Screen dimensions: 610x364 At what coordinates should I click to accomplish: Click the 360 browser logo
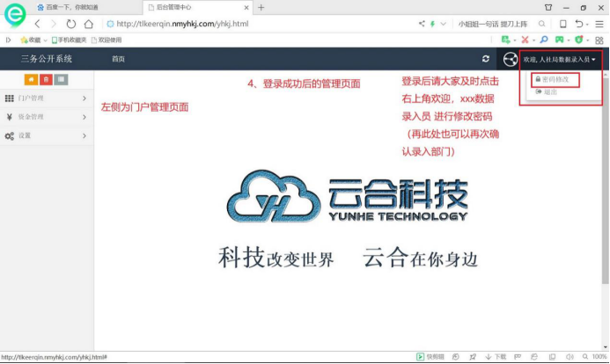tap(15, 15)
